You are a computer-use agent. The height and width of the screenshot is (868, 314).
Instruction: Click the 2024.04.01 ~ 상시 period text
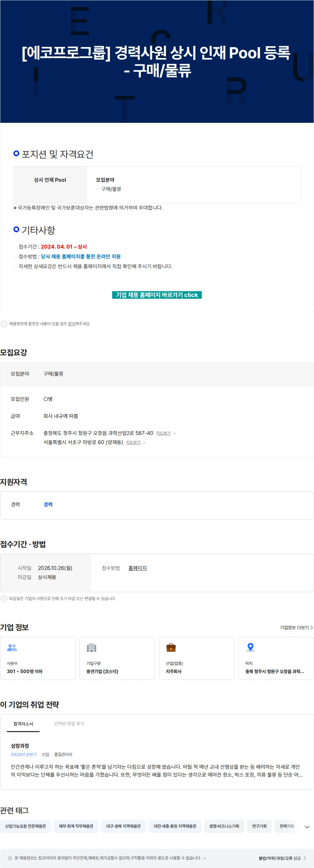coord(64,247)
